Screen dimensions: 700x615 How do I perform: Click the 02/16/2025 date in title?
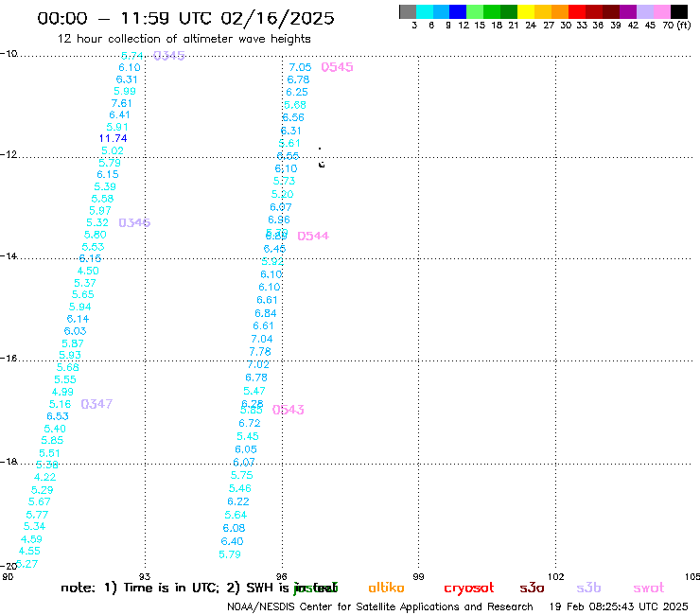pyautogui.click(x=277, y=18)
